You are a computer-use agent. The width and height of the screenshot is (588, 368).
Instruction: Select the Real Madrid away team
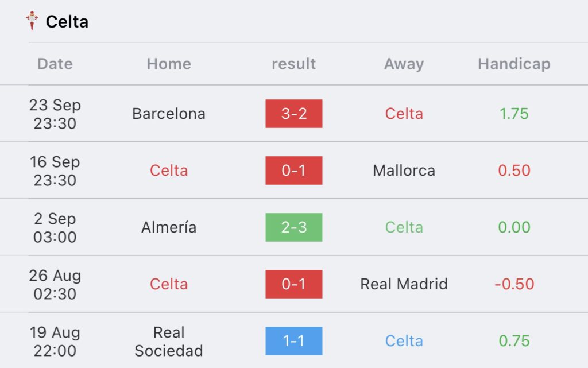pyautogui.click(x=404, y=284)
